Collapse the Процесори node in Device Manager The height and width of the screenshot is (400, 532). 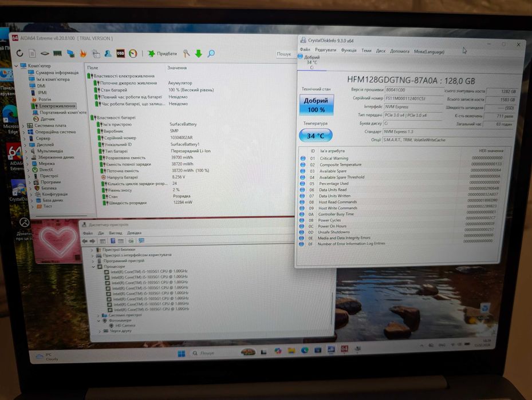(x=94, y=267)
